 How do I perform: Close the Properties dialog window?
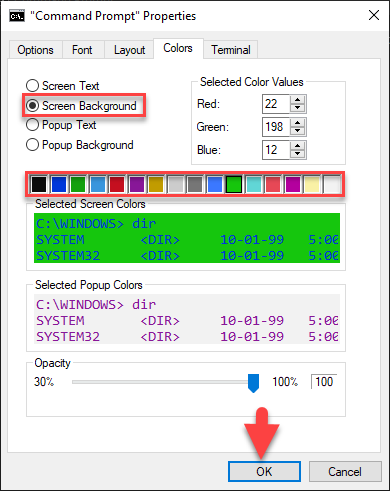coord(374,15)
